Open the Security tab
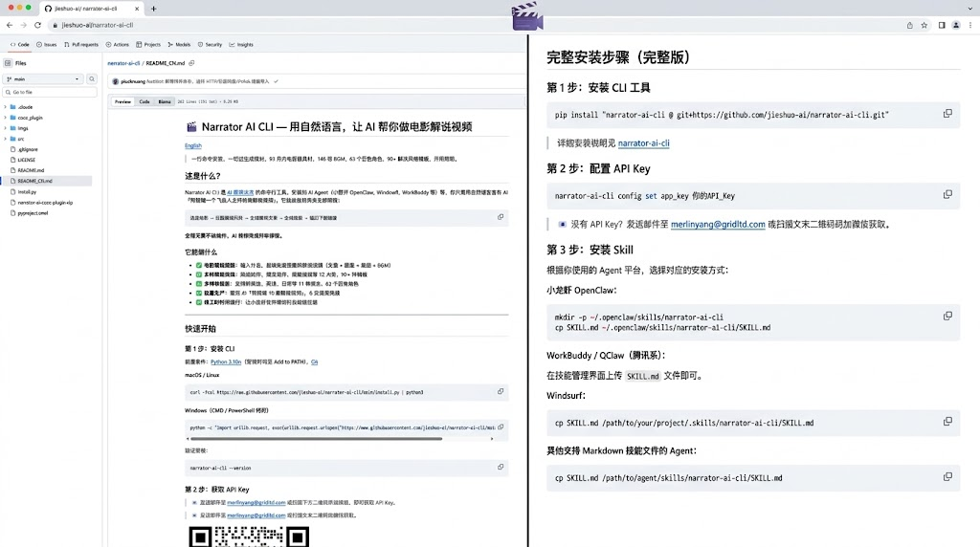 tap(210, 45)
